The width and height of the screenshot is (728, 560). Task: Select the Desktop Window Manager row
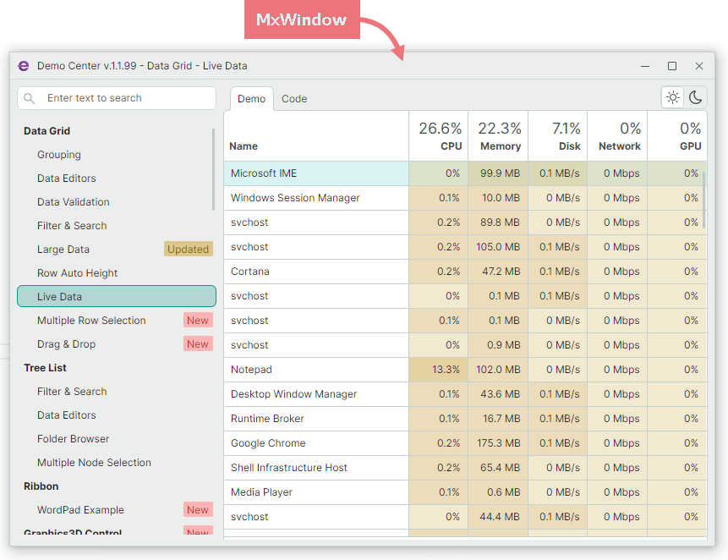tap(465, 394)
